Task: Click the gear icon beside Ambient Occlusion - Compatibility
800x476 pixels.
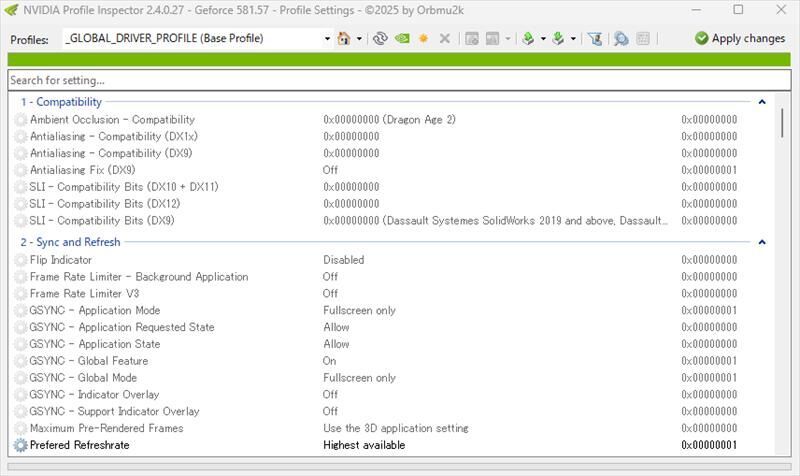Action: tap(20, 119)
